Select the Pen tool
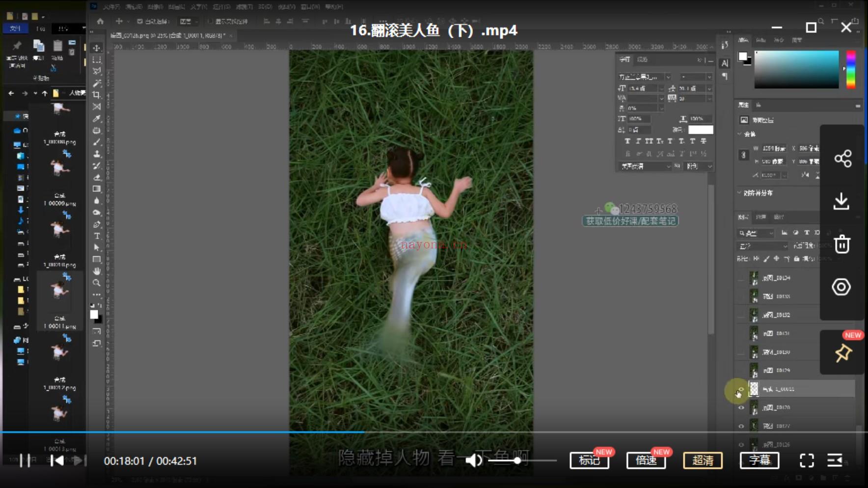 (x=97, y=224)
